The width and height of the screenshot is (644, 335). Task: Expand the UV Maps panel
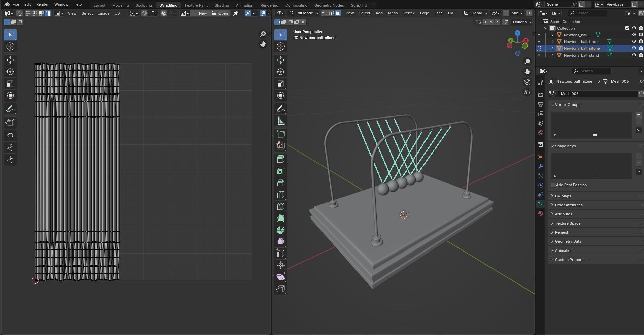pyautogui.click(x=563, y=196)
